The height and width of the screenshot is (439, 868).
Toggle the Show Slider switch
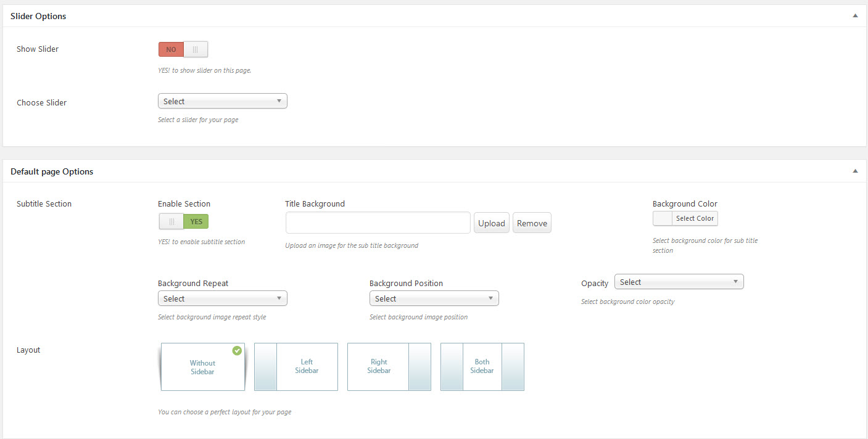click(183, 49)
